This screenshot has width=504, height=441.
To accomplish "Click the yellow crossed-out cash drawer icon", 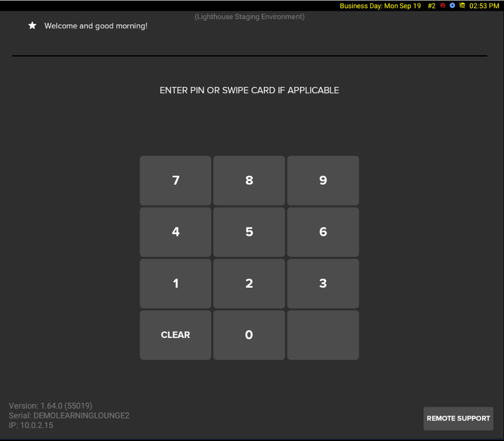I will 462,5.
